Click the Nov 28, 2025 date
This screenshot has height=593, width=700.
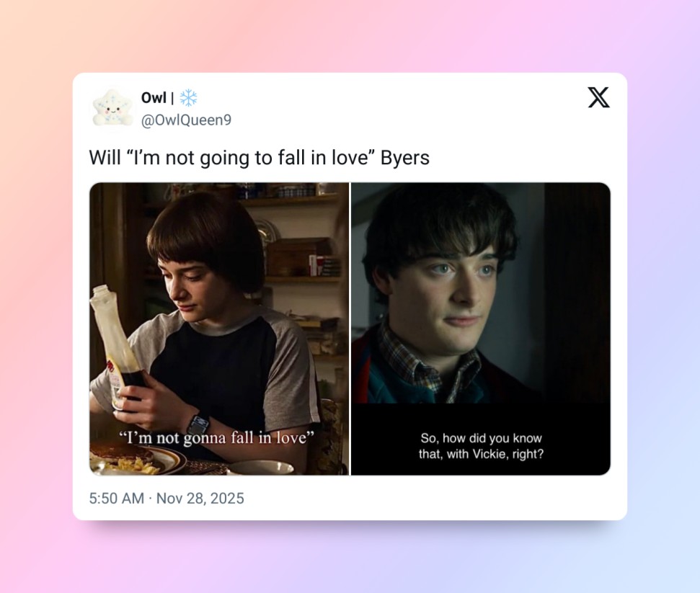200,498
